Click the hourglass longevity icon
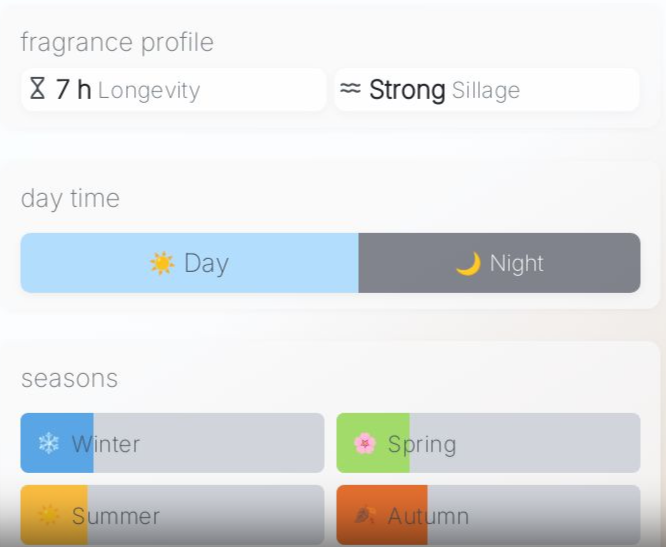 37,89
